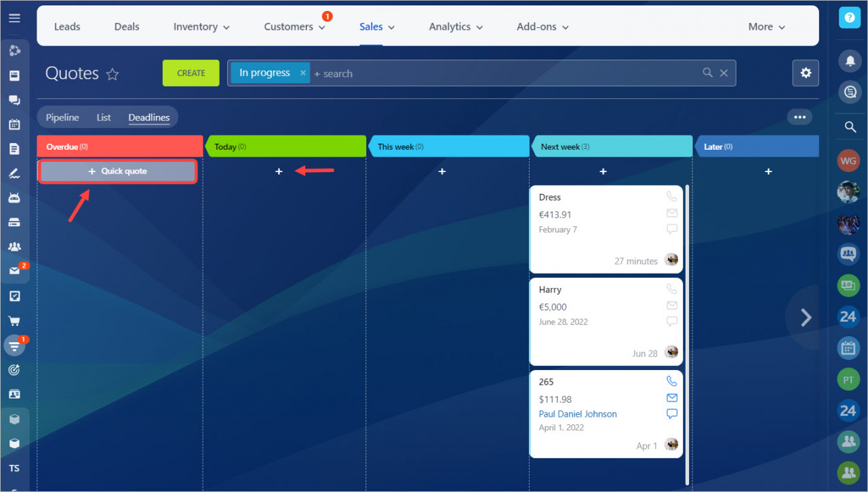This screenshot has width=868, height=492.
Task: Open the Dress quote title
Action: tap(550, 197)
